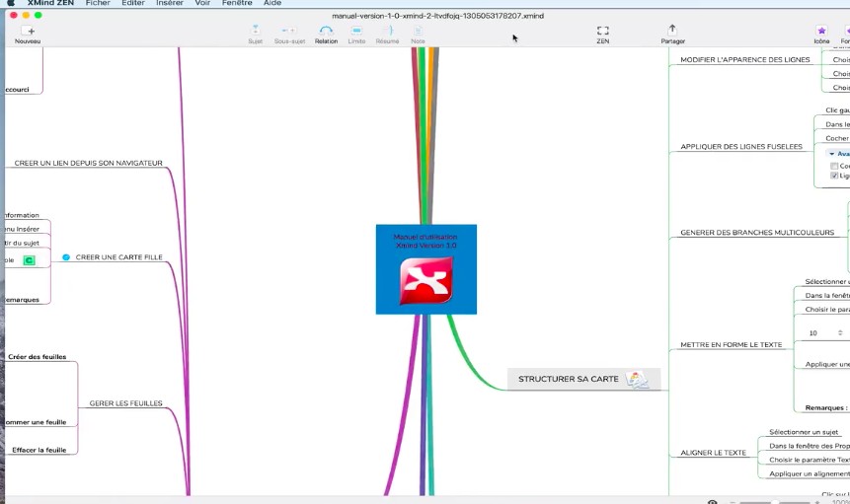Tick the unchecked checkbox in the screenshot topic
This screenshot has height=504, width=850.
click(x=834, y=166)
